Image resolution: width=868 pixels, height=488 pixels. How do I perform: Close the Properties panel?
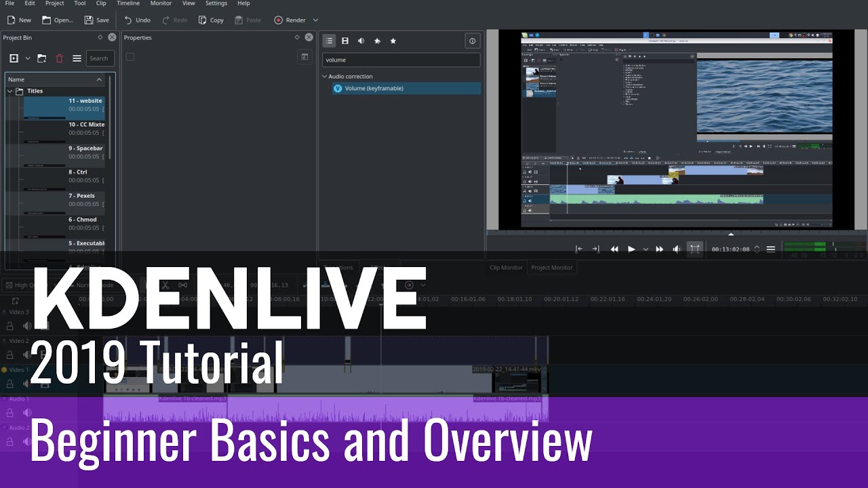(x=309, y=37)
